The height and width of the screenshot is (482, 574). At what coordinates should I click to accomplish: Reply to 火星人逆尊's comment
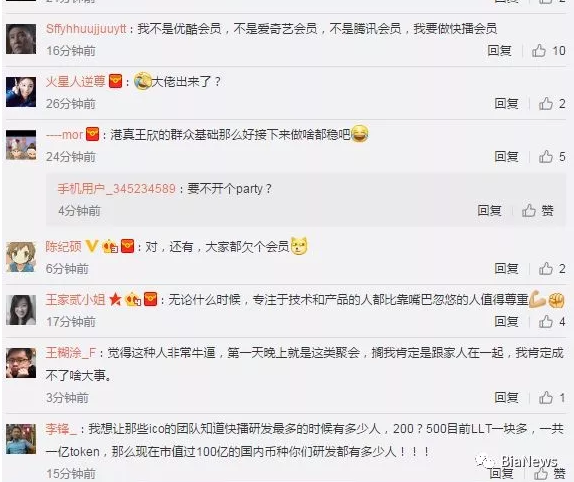tap(506, 104)
